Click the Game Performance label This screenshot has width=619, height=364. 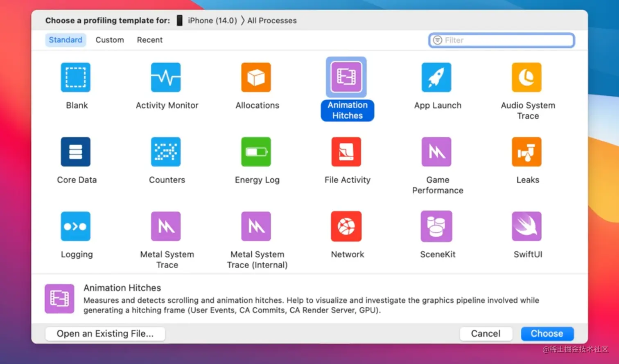click(438, 185)
